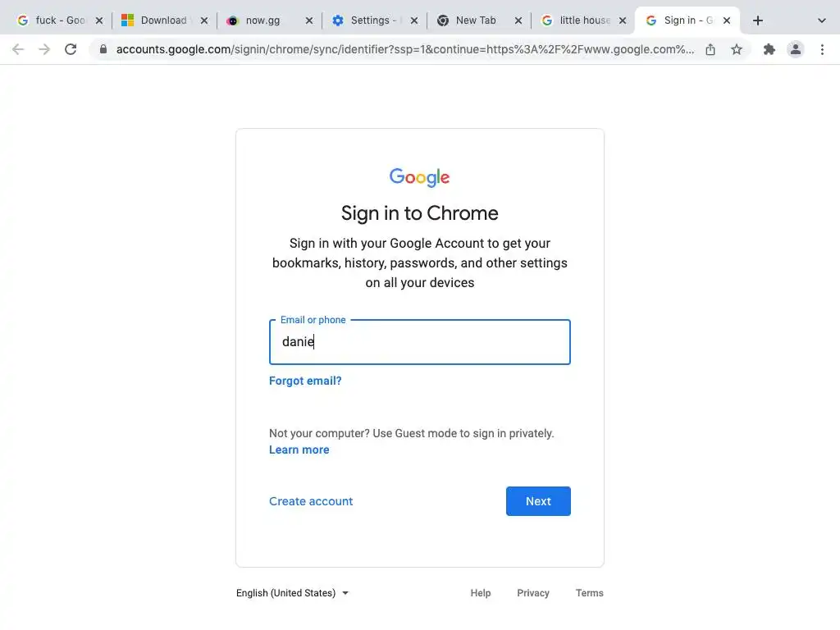View site info via the lock icon
840x630 pixels.
click(x=103, y=49)
